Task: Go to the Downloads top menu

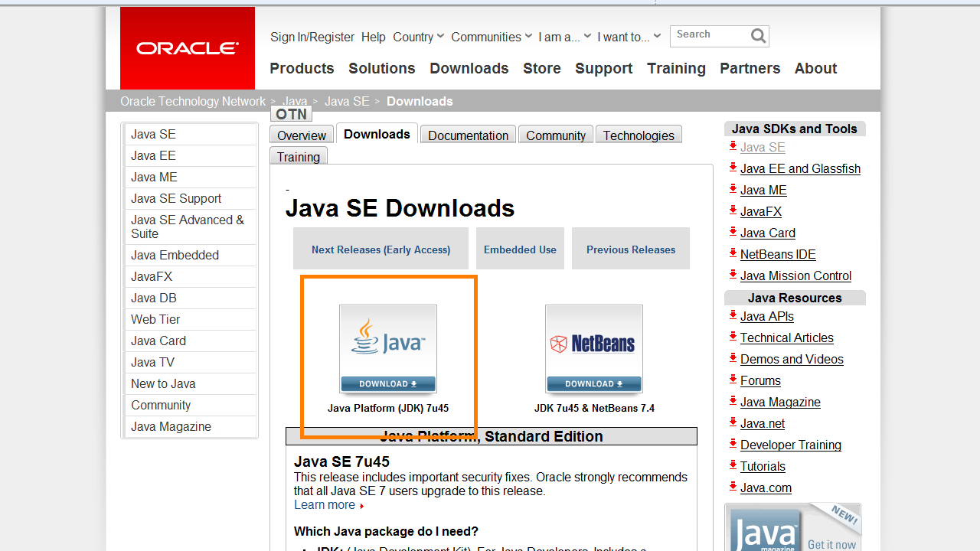Action: tap(469, 68)
